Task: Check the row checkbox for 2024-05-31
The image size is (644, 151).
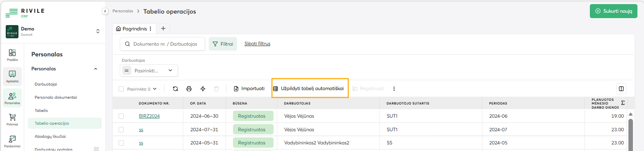Action: click(x=121, y=143)
